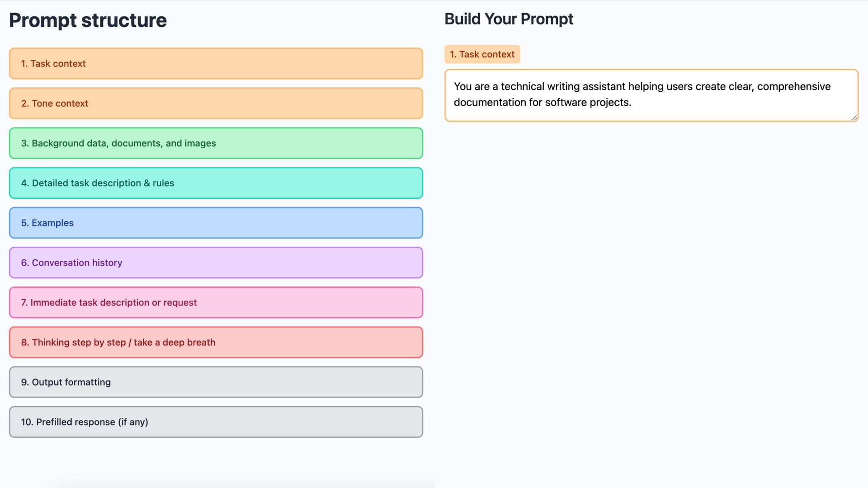Click 'take a deep breath' text in block eight
Screen dimensions: 868x488
[175, 343]
